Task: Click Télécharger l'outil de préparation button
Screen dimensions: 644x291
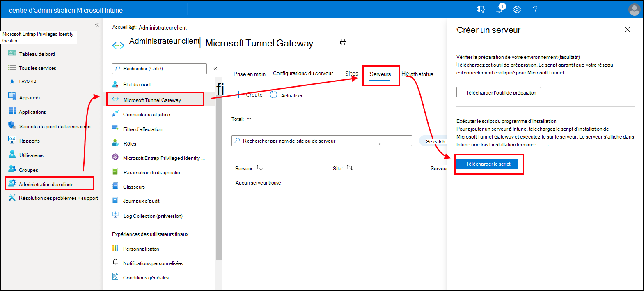Action: (x=499, y=92)
